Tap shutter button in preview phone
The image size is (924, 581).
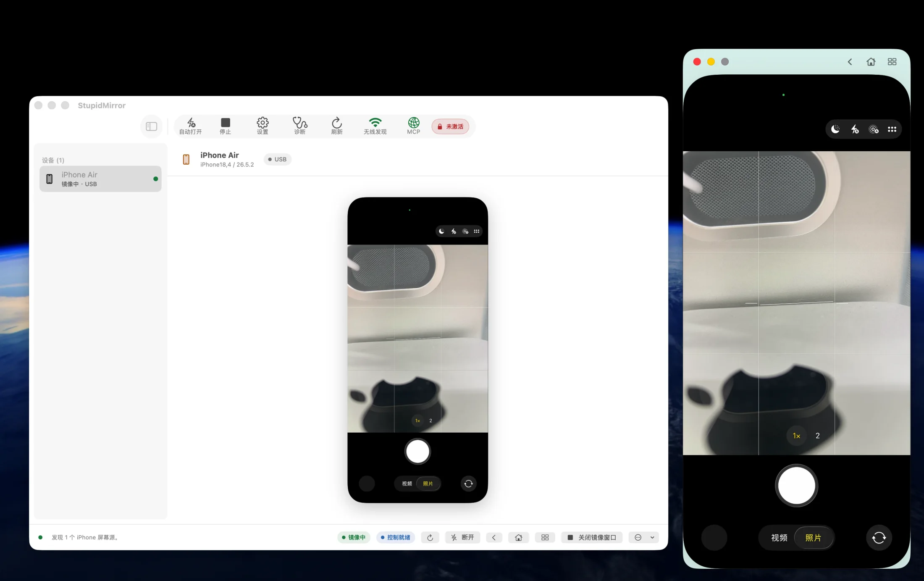tap(417, 452)
